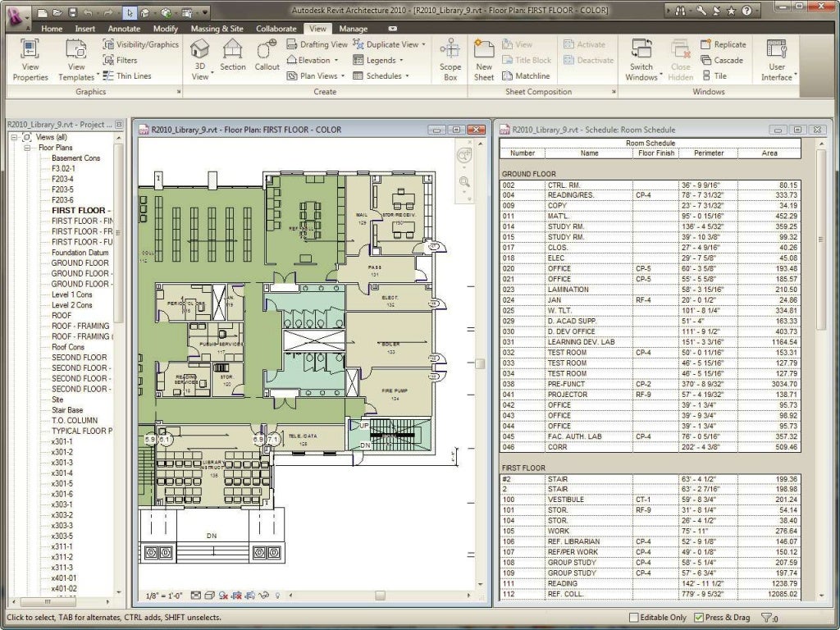Viewport: 840px width, 630px height.
Task: Open the Modify ribbon tab
Action: pos(166,29)
